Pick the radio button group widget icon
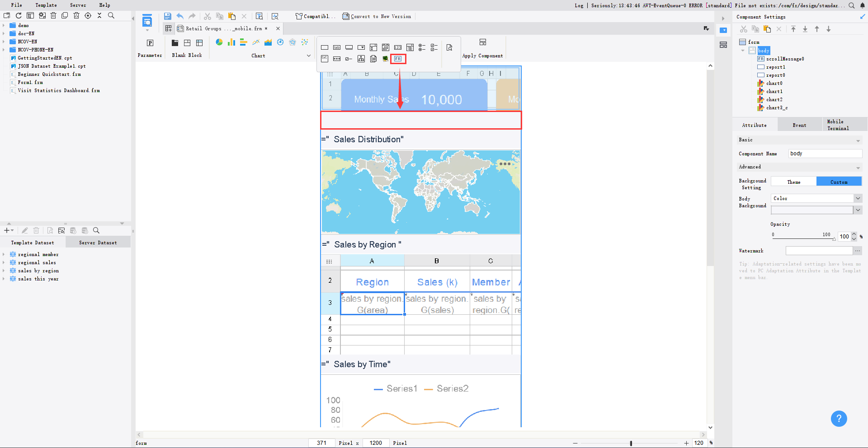 pos(422,47)
